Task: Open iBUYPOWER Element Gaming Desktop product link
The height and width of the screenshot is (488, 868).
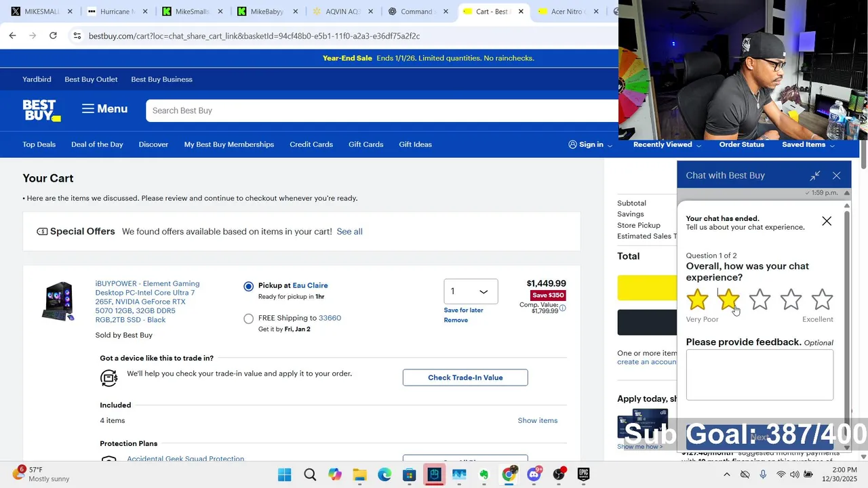Action: (147, 302)
